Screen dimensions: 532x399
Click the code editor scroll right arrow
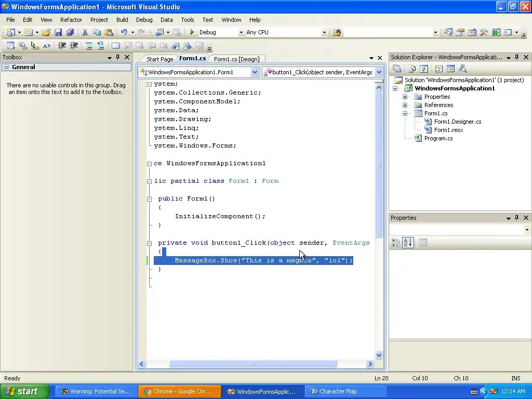pyautogui.click(x=370, y=364)
